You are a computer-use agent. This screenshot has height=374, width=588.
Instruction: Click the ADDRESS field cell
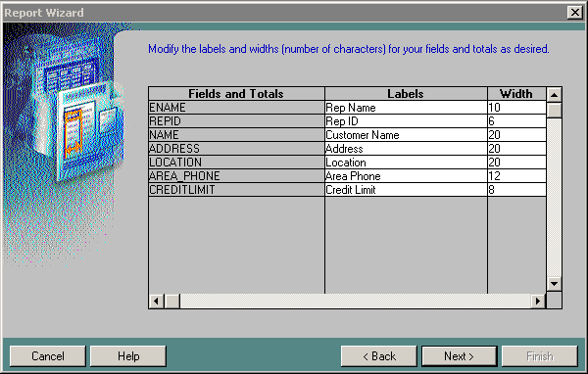click(236, 149)
